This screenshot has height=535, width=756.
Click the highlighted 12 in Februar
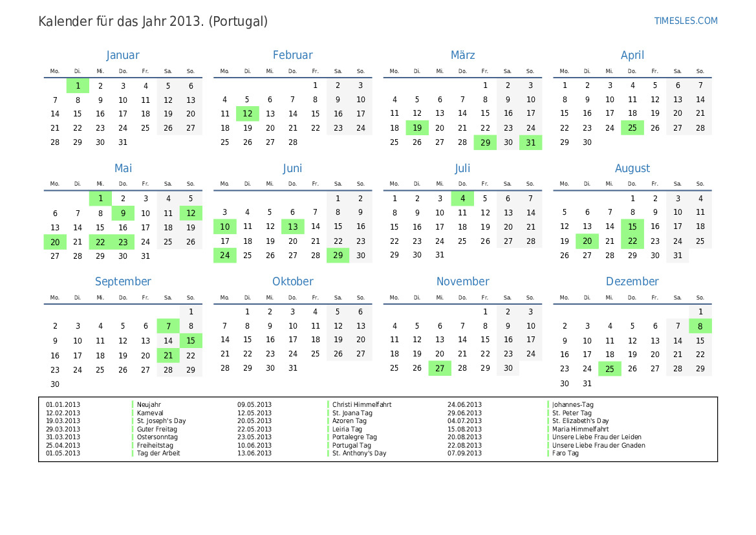pyautogui.click(x=247, y=114)
